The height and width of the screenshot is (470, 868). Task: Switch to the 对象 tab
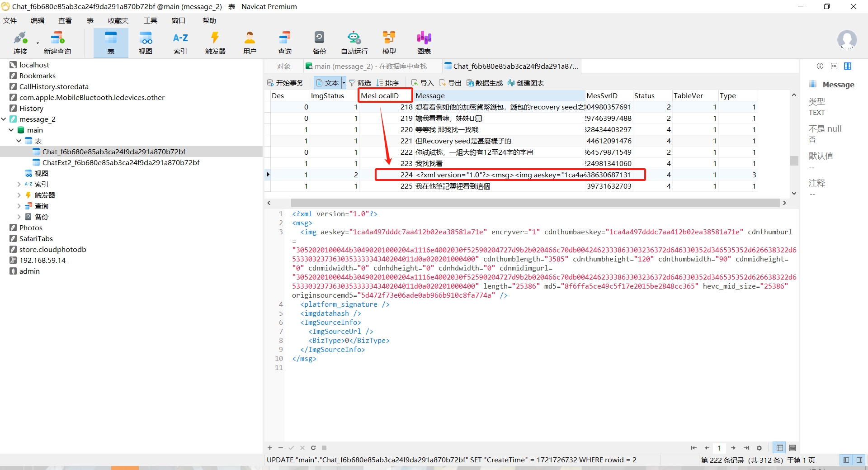tap(283, 66)
